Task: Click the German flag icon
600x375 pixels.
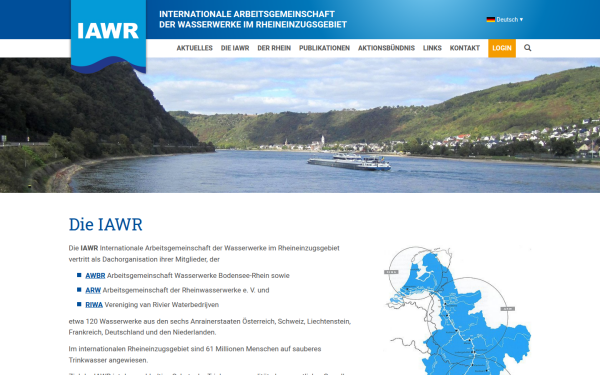Action: (491, 20)
